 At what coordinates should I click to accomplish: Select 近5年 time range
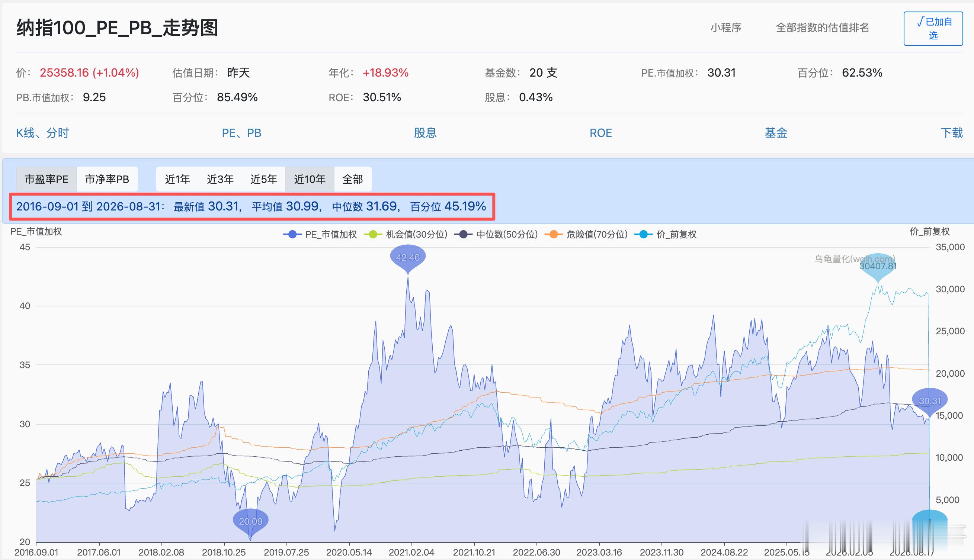point(264,179)
